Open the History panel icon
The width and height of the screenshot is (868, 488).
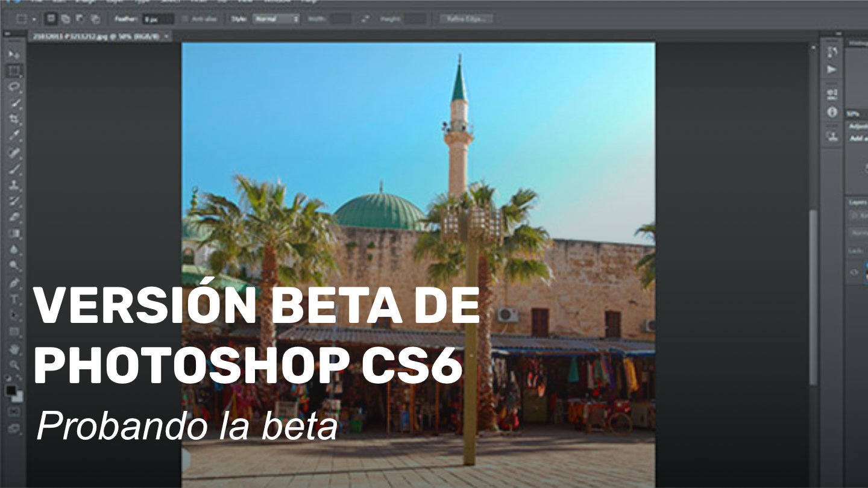832,52
